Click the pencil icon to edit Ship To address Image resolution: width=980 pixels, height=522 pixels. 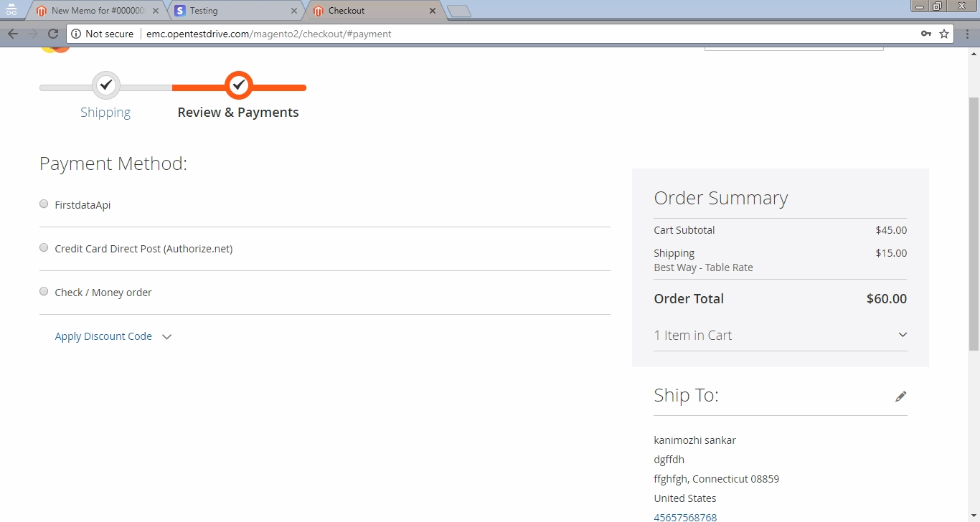click(901, 395)
